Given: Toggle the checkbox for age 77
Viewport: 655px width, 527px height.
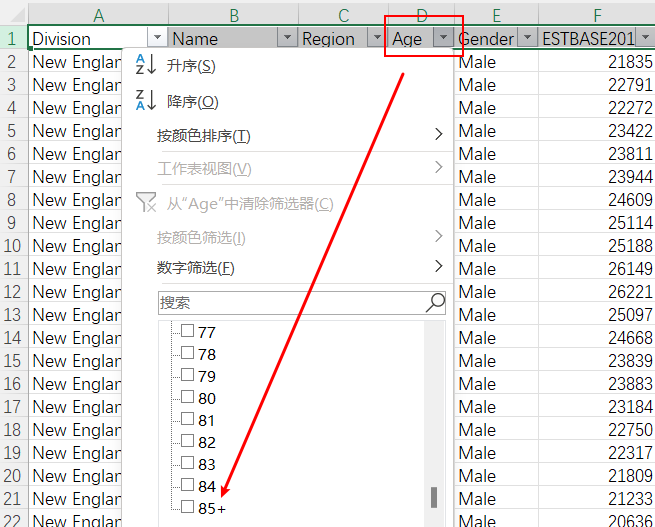Looking at the screenshot, I should pyautogui.click(x=187, y=332).
